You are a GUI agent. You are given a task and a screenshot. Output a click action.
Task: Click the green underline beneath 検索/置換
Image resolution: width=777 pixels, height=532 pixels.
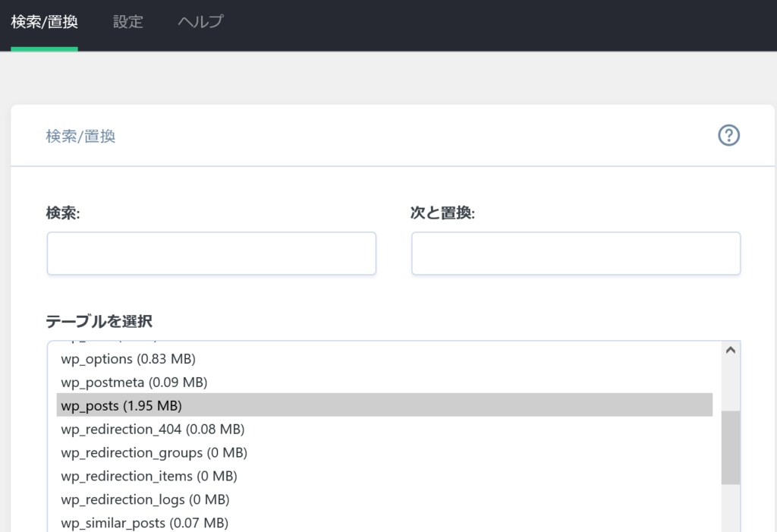click(x=42, y=48)
